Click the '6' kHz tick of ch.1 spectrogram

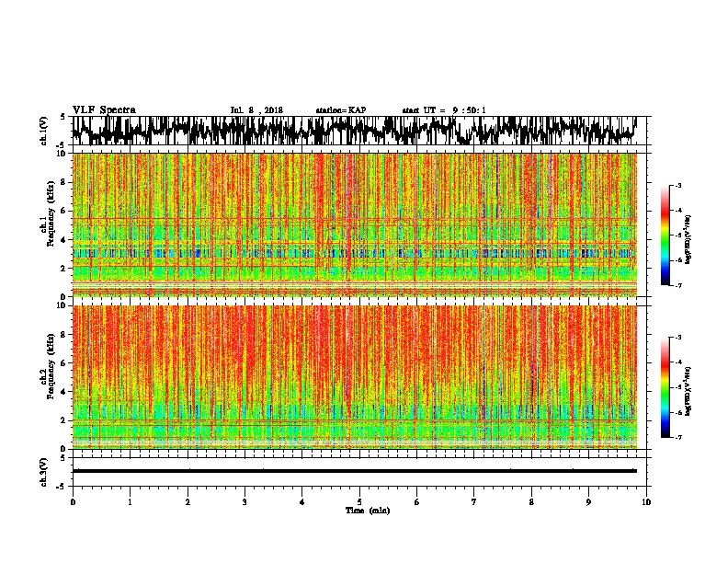point(64,211)
